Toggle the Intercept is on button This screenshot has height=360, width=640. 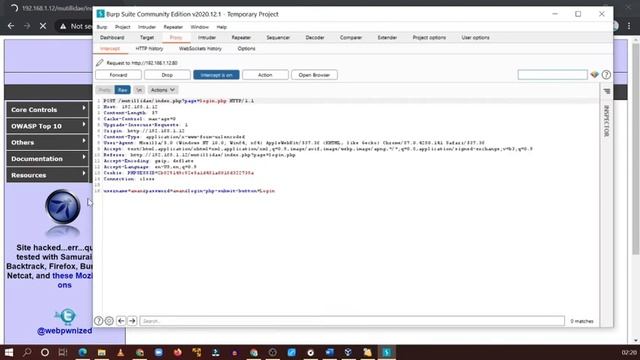216,75
